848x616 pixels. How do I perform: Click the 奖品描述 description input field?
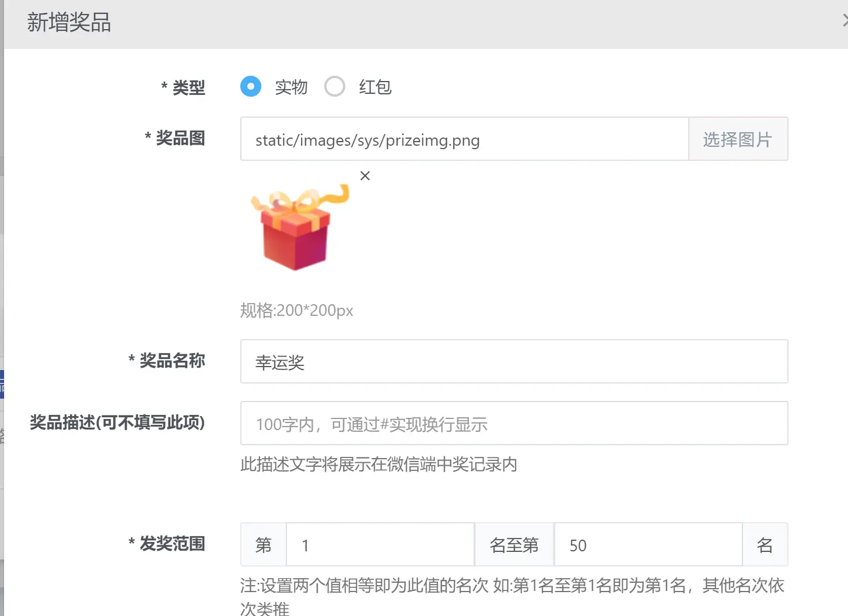514,424
